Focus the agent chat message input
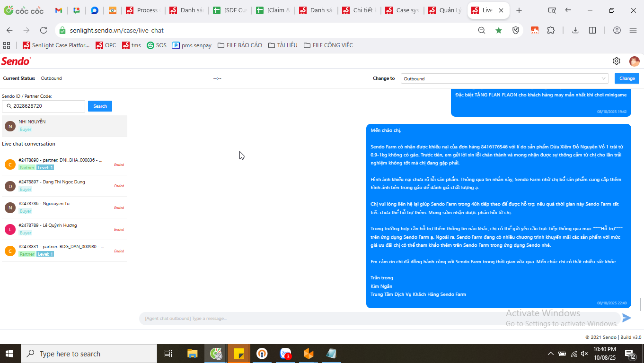This screenshot has height=363, width=644. [379, 318]
